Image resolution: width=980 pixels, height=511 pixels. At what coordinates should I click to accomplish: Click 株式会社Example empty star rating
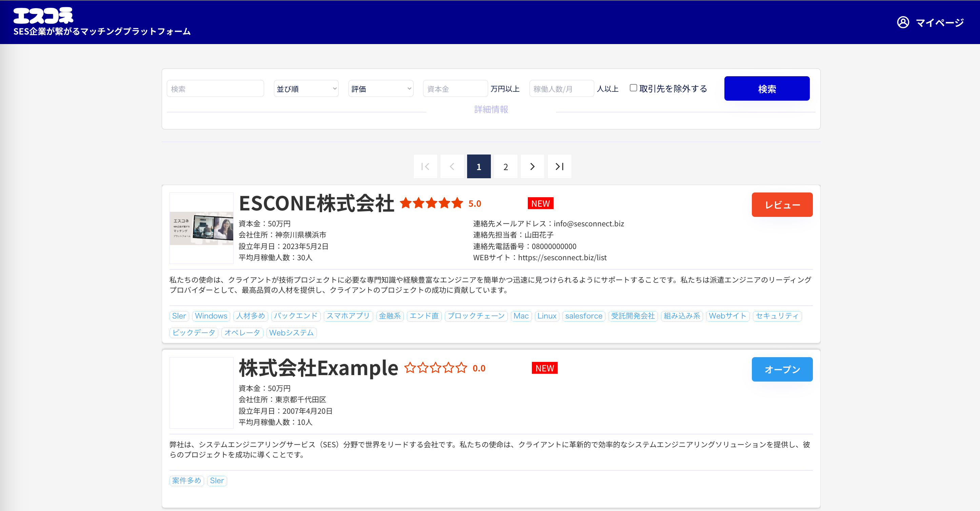pos(435,368)
